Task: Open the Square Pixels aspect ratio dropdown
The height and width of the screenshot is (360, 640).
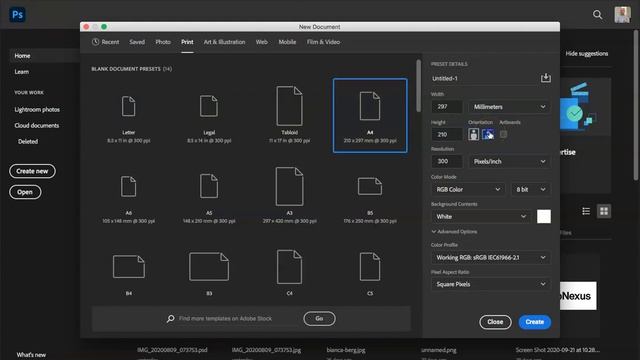Action: tap(491, 284)
